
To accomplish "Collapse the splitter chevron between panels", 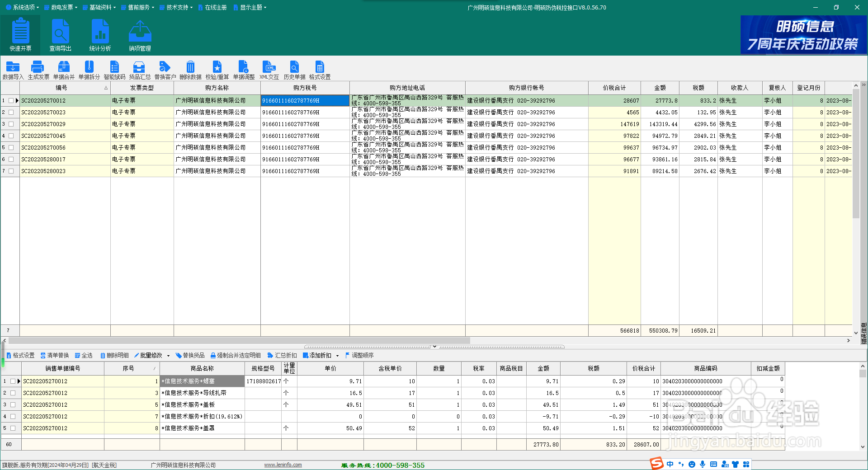I will tap(434, 347).
